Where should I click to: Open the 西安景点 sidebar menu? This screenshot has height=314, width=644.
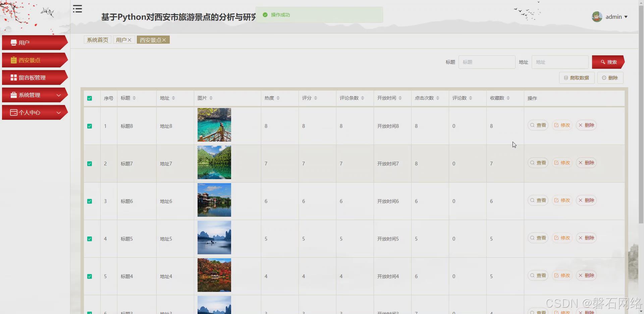(35, 60)
